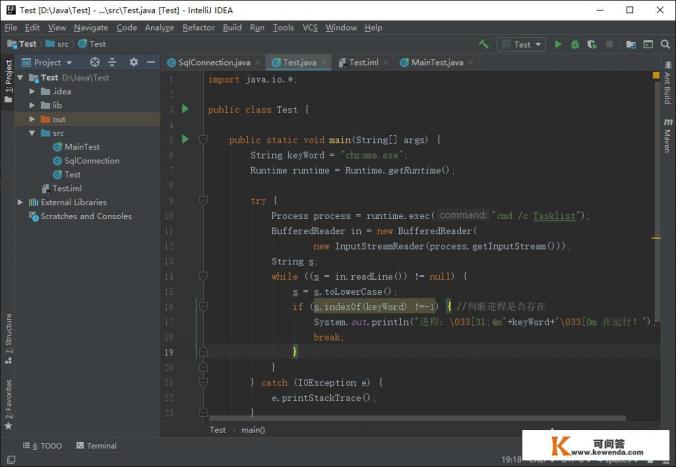Click the keyWord string "chrome.exe" in code
The width and height of the screenshot is (676, 467).
click(372, 155)
